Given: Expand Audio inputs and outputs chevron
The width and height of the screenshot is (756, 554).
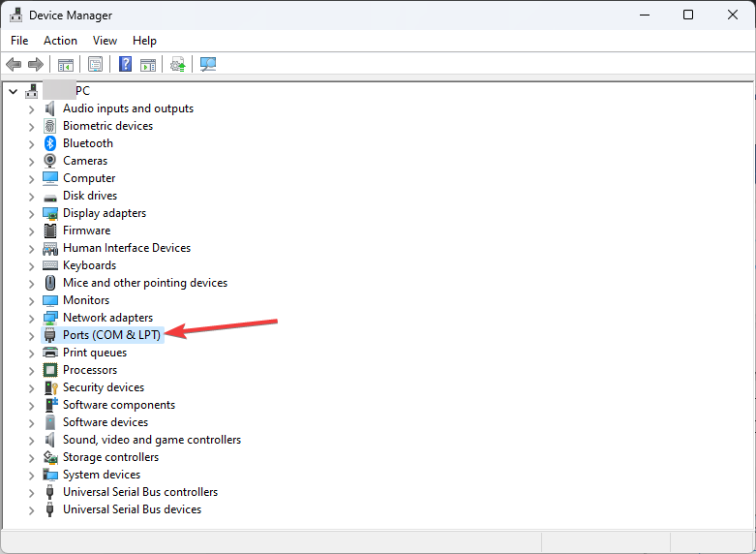Looking at the screenshot, I should pyautogui.click(x=31, y=109).
